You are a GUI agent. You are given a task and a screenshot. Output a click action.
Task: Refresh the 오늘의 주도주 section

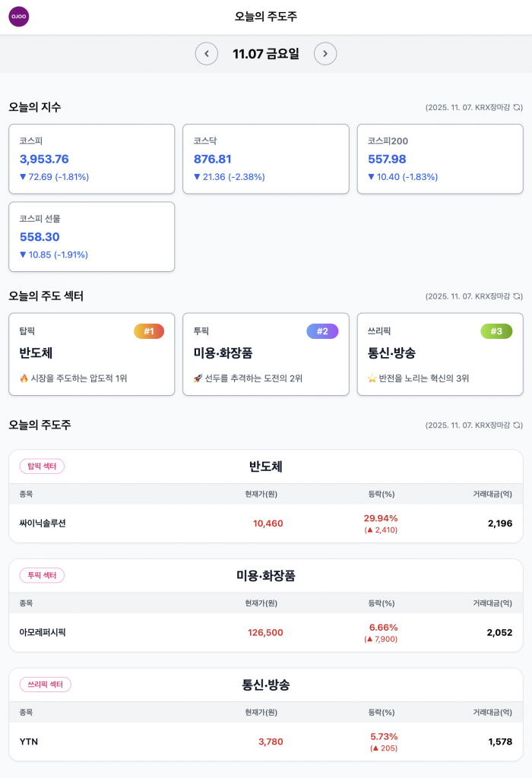[518, 425]
